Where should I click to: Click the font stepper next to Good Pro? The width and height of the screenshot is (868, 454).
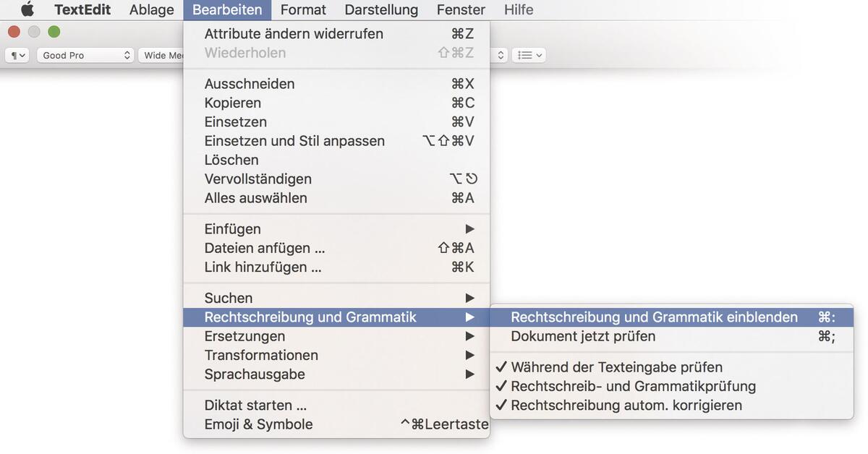coord(127,55)
